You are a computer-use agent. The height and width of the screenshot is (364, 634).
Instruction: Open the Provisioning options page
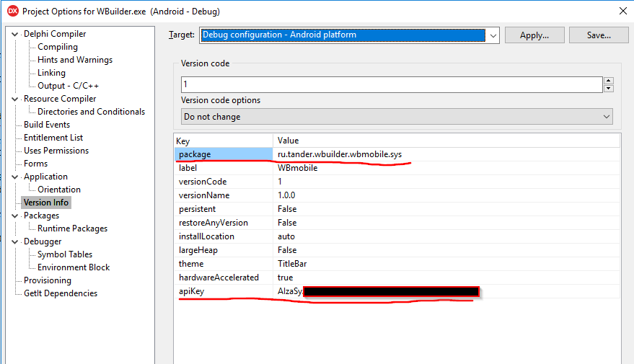coord(48,280)
